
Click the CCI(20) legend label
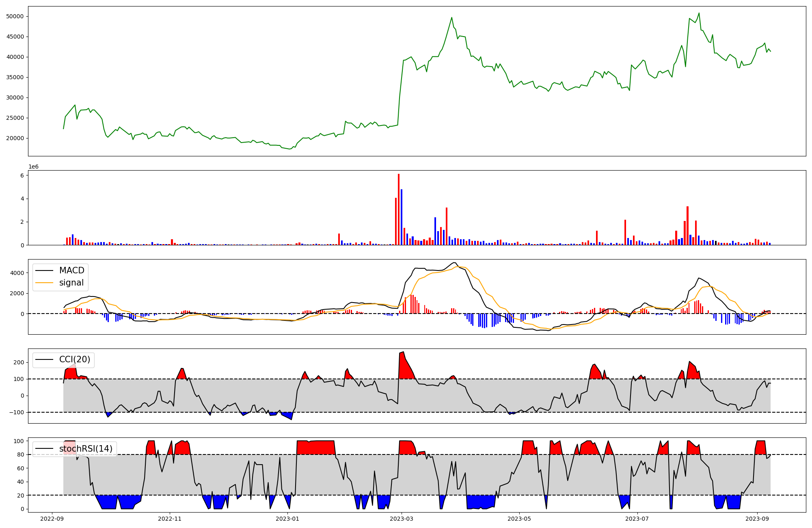click(76, 360)
